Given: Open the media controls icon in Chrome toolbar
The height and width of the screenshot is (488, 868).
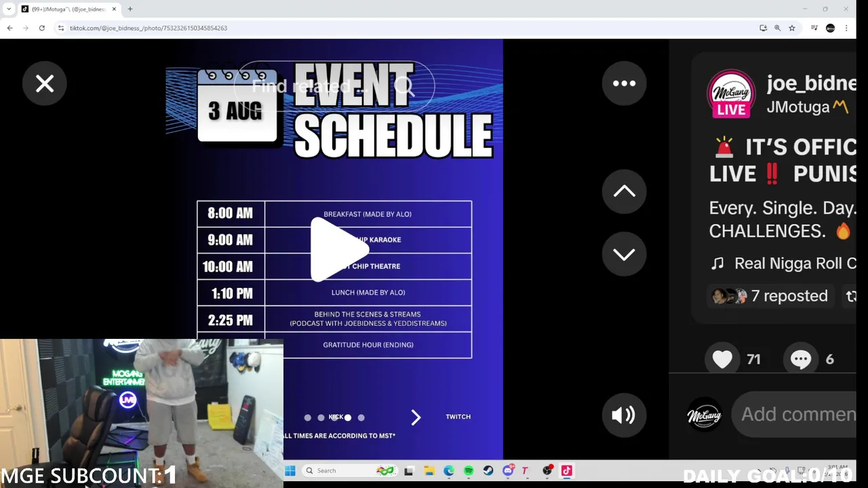Looking at the screenshot, I should click(x=814, y=28).
